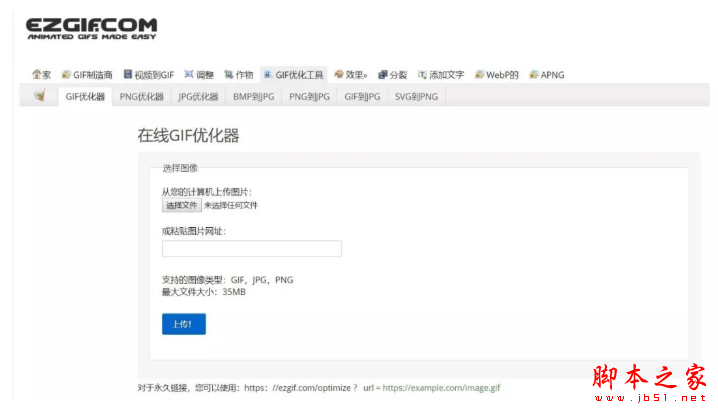Open the 调整 menu item
The image size is (718, 409).
[199, 75]
